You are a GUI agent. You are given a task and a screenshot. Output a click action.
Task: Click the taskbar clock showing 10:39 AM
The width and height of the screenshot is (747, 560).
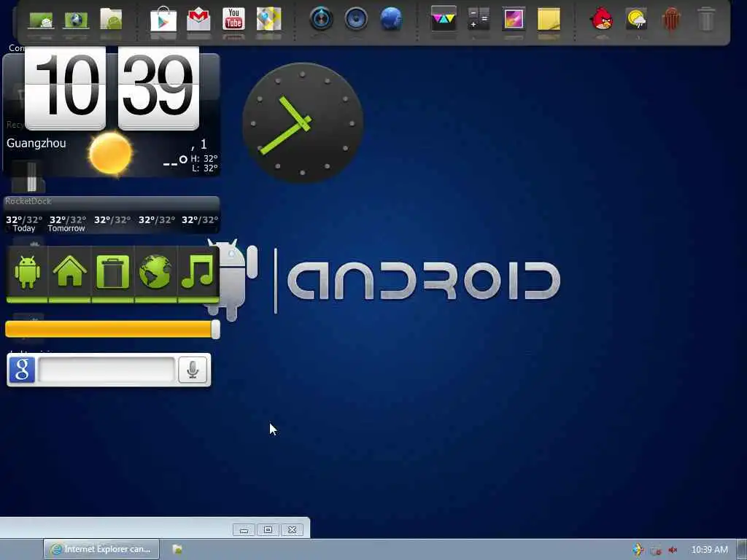[709, 550]
